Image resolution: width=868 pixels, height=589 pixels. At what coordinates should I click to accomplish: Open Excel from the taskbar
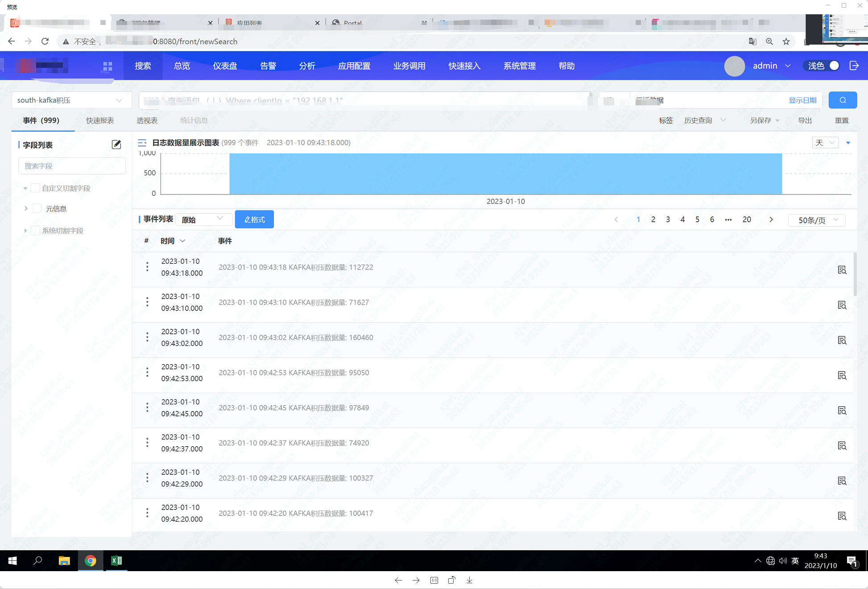pos(116,560)
